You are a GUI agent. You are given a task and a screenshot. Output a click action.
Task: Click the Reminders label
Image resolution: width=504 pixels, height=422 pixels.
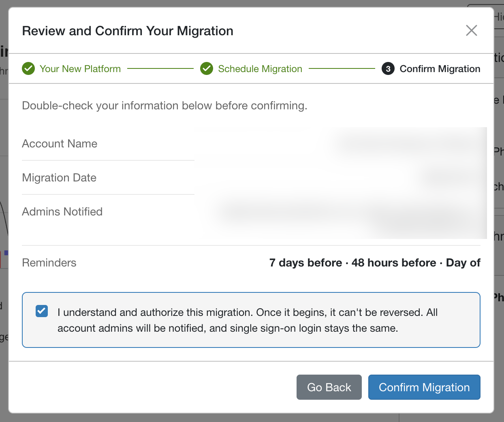(49, 263)
